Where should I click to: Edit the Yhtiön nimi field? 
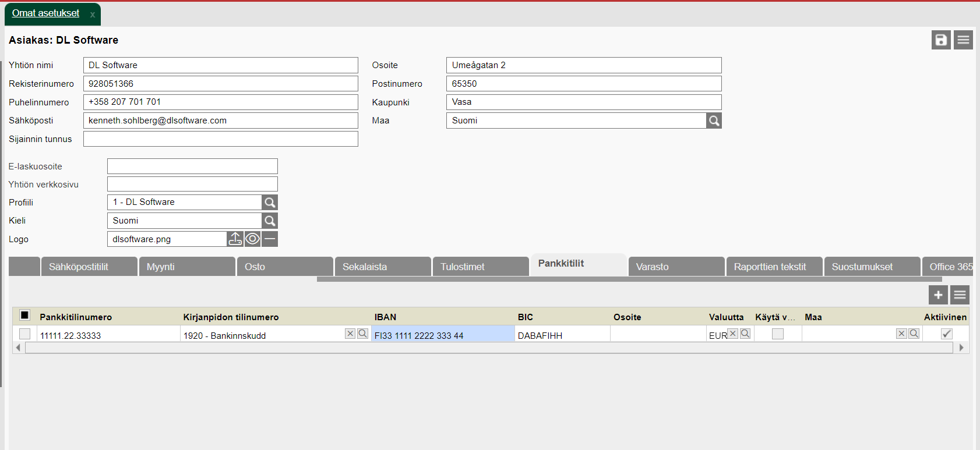pyautogui.click(x=221, y=65)
